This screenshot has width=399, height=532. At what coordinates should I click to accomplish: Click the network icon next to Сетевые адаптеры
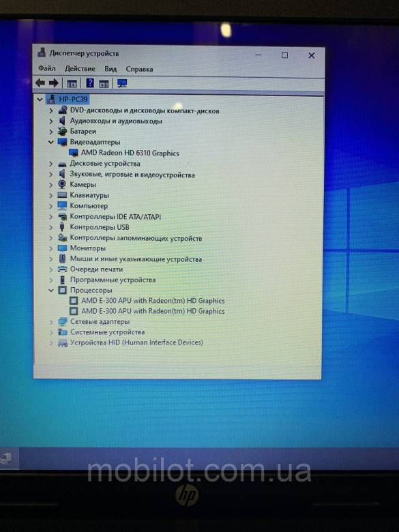pyautogui.click(x=63, y=321)
